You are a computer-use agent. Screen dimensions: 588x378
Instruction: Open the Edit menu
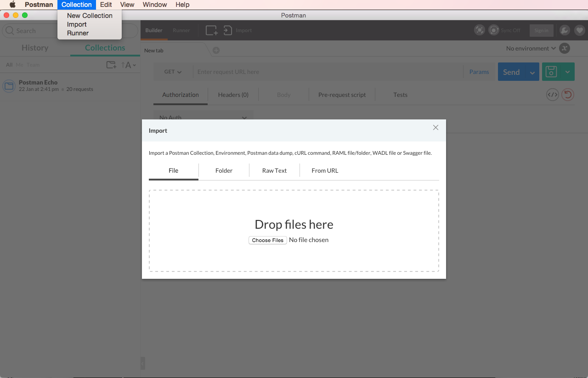click(x=106, y=5)
